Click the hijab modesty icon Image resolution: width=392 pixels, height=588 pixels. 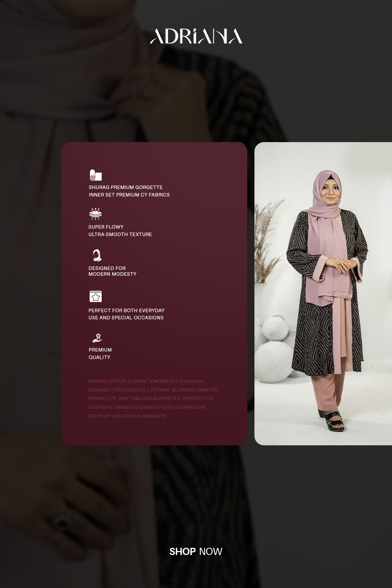coord(97,255)
